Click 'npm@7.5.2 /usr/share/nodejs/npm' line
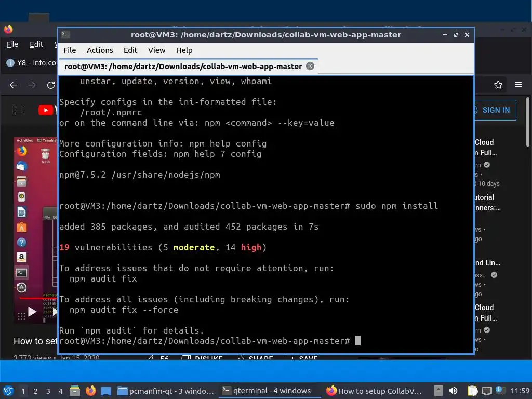 click(140, 175)
